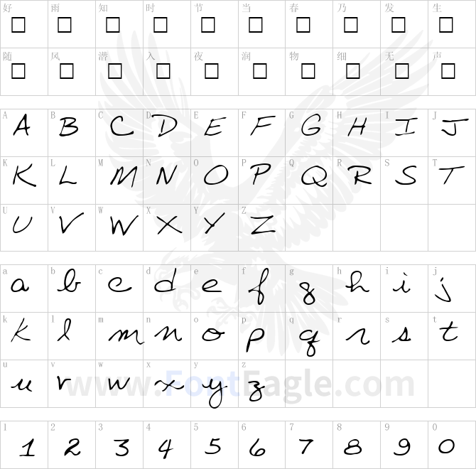Select the handwritten uppercase Q glyph
This screenshot has height=469, width=476.
point(314,176)
